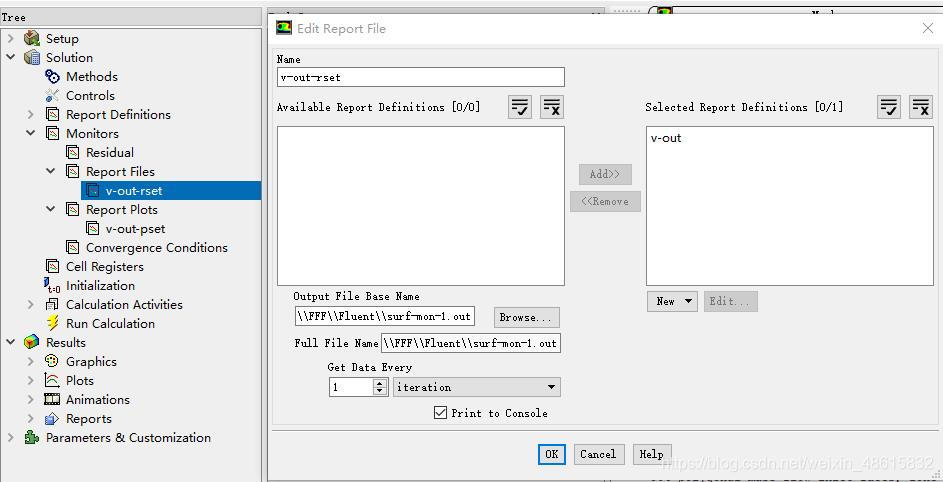The height and width of the screenshot is (482, 943).
Task: Open the New report definition dropdown
Action: click(672, 301)
